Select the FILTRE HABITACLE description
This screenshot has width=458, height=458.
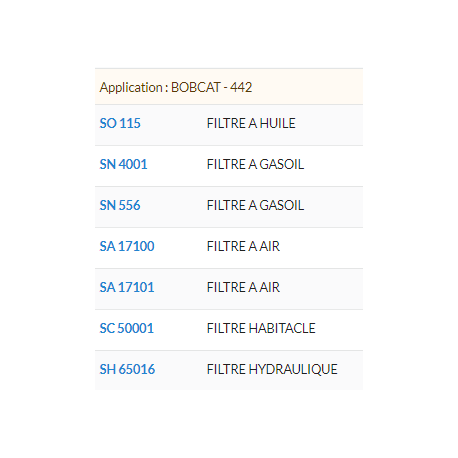261,328
